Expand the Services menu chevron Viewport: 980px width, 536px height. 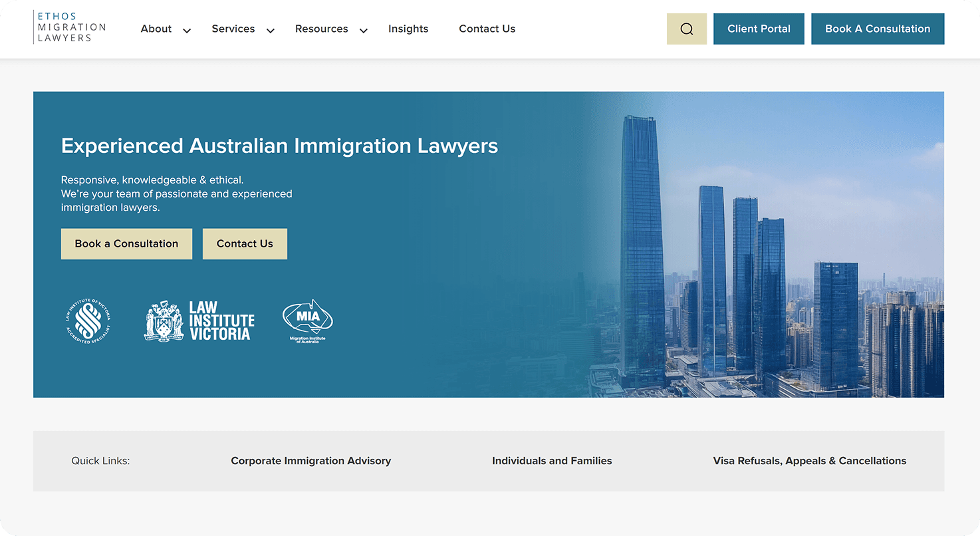click(271, 30)
